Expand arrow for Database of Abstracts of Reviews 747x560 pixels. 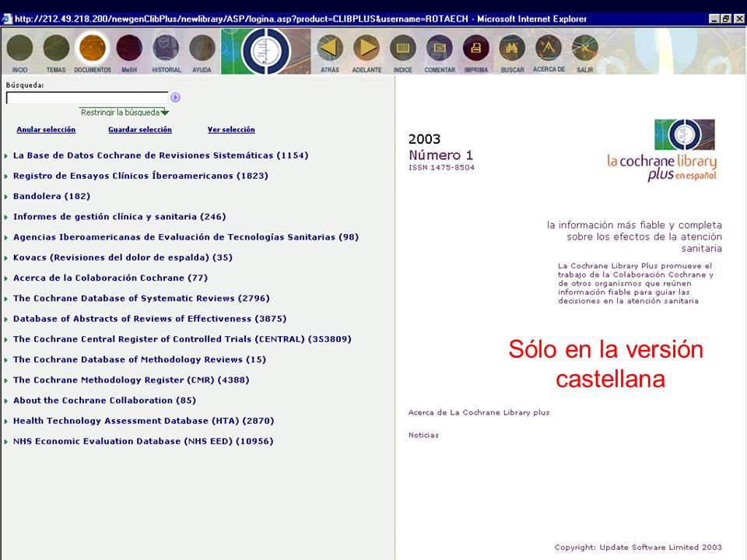pyautogui.click(x=6, y=320)
